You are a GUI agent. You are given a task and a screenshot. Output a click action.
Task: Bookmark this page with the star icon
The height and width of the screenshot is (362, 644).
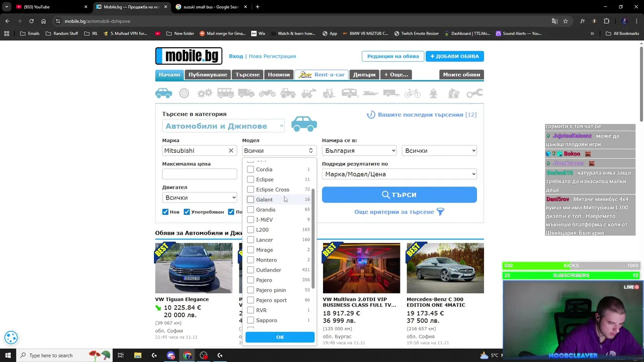point(566,21)
